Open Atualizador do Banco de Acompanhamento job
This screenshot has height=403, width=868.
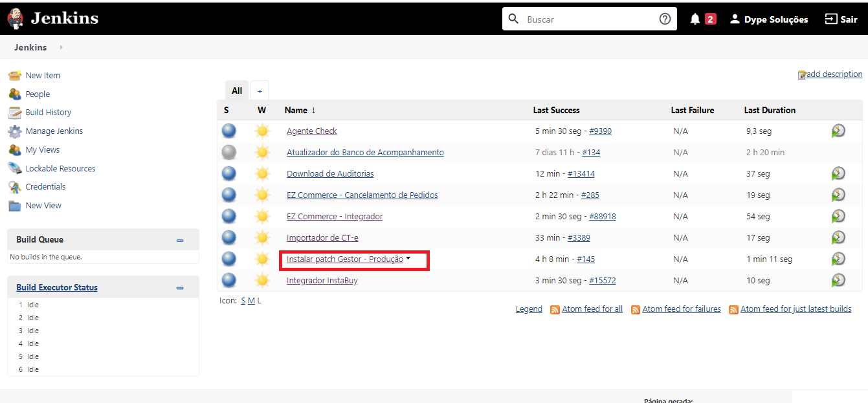(x=365, y=152)
